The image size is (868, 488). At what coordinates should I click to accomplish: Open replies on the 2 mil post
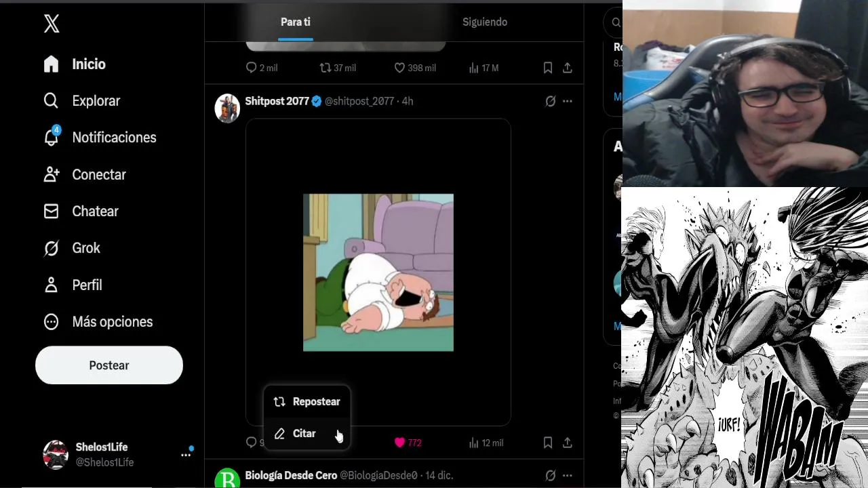[x=261, y=68]
